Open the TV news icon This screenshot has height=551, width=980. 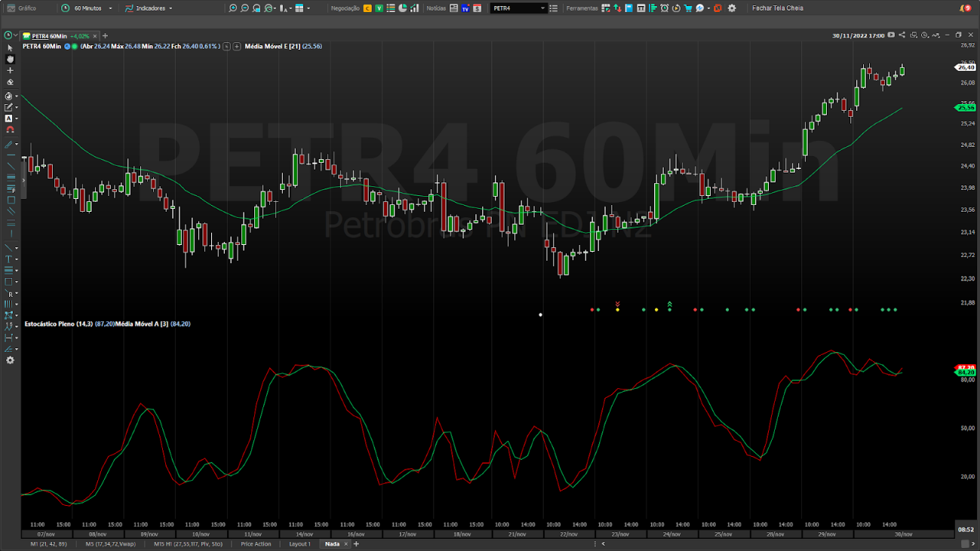(x=465, y=8)
